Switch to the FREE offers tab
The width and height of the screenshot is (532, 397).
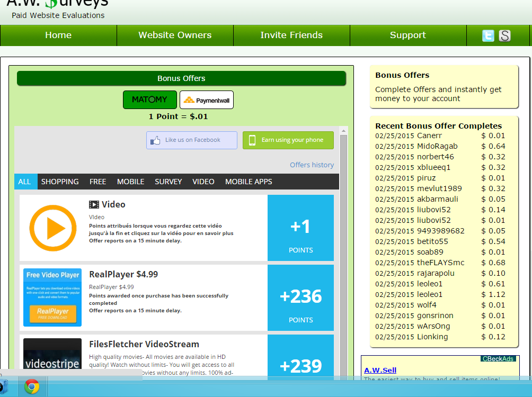pos(97,182)
